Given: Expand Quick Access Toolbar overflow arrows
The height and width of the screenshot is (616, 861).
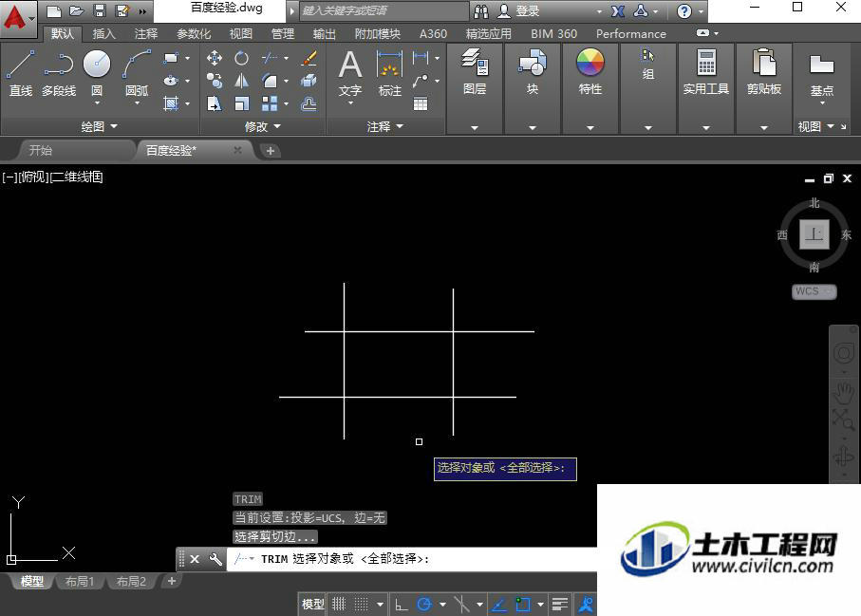Looking at the screenshot, I should [142, 11].
